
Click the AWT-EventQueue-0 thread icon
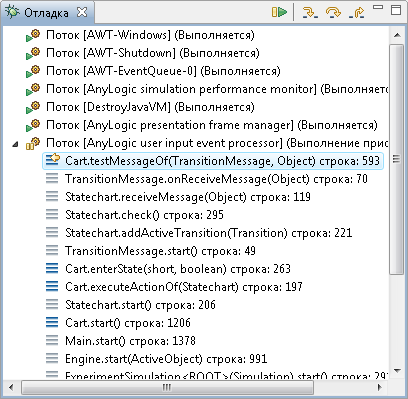(33, 71)
